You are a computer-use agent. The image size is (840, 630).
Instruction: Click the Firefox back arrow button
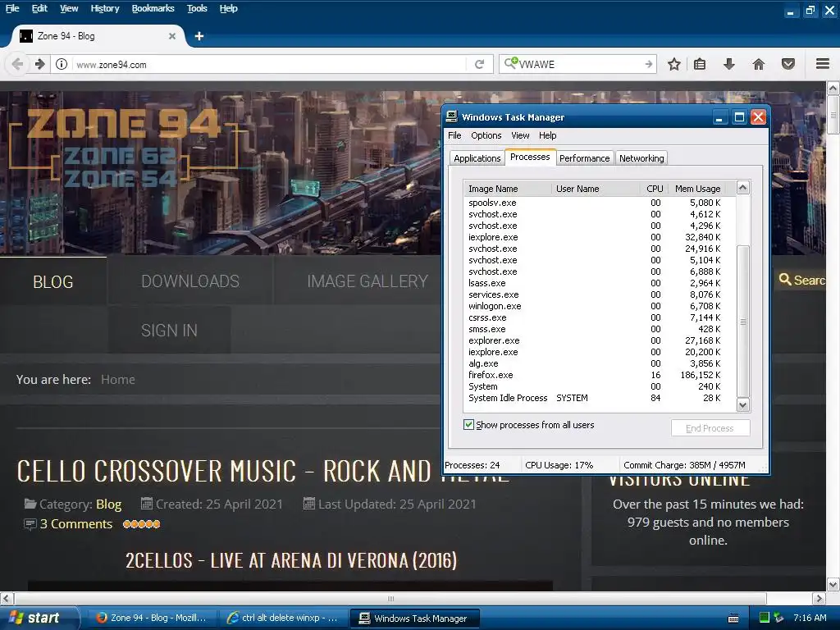click(x=17, y=64)
